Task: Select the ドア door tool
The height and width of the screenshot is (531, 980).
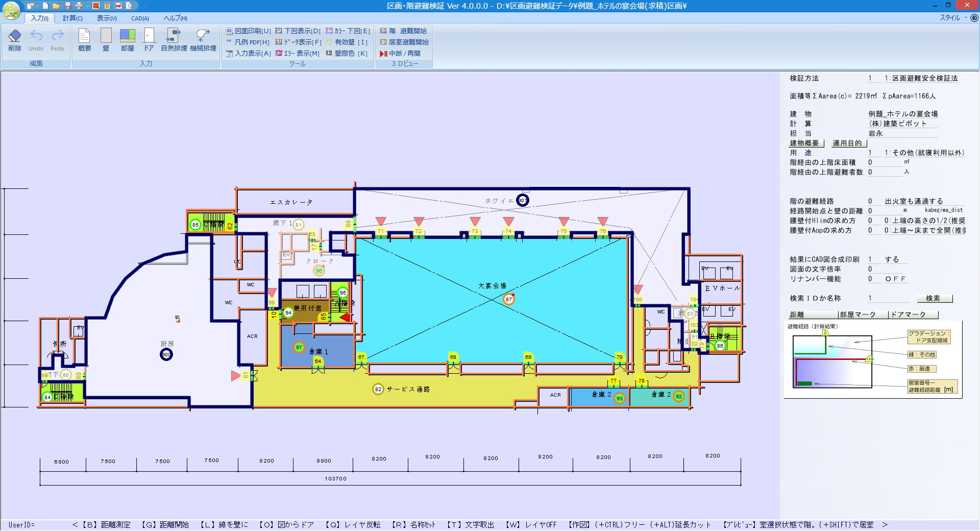Action: 149,40
